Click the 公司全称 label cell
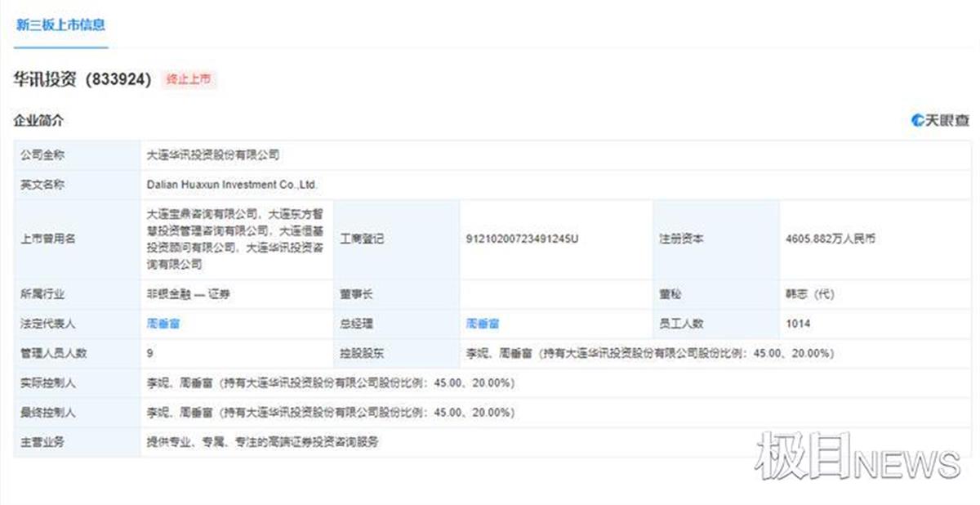This screenshot has height=505, width=980. click(x=77, y=154)
